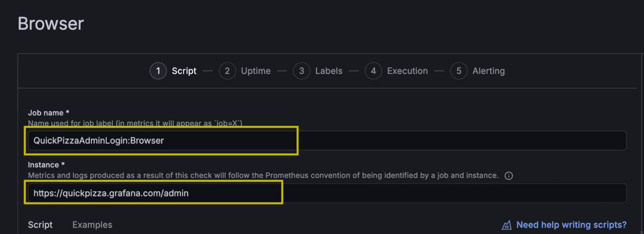
Task: Select the Script tab
Action: click(40, 225)
